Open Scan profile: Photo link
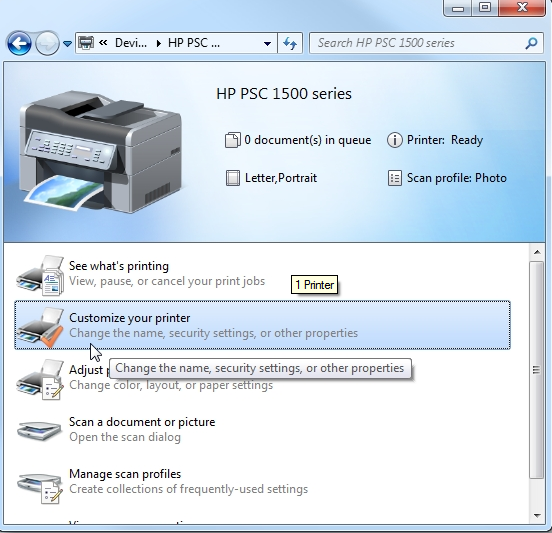Screen dimensions: 552x533 point(457,178)
